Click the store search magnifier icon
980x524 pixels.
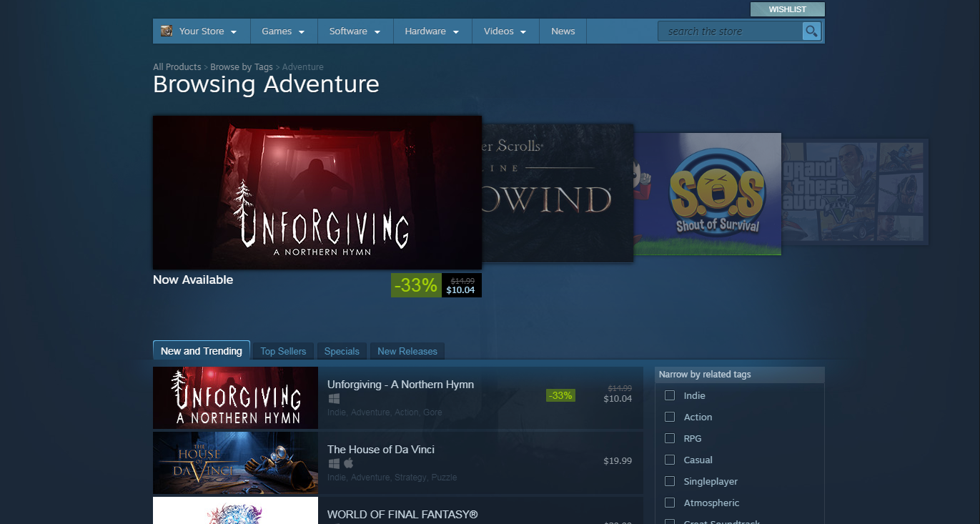tap(811, 31)
